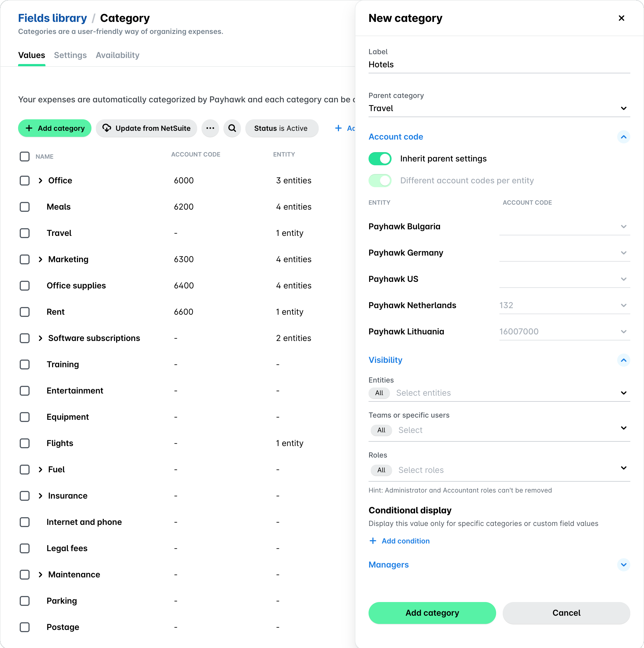Toggle Inherit parent settings switch
Viewport: 644px width, 648px height.
click(380, 159)
